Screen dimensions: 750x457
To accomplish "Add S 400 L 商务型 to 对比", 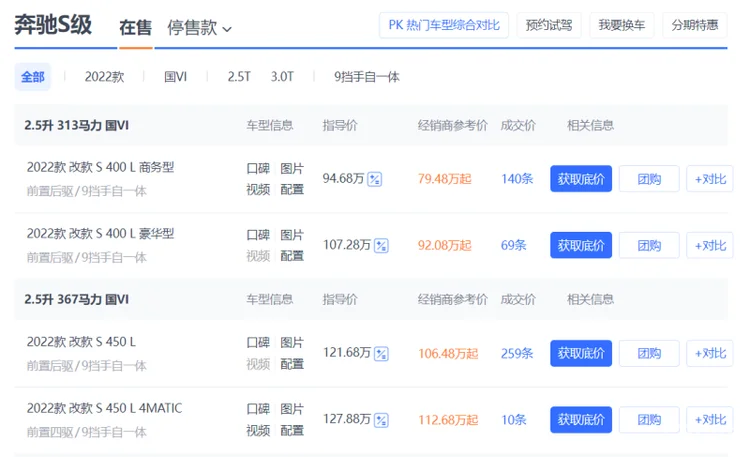I will point(710,179).
